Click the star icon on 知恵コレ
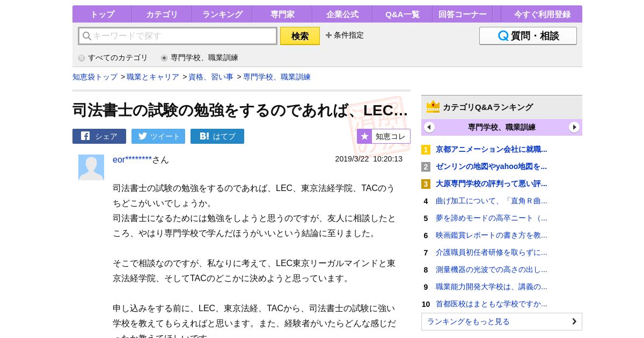644x338 pixels. click(x=364, y=136)
